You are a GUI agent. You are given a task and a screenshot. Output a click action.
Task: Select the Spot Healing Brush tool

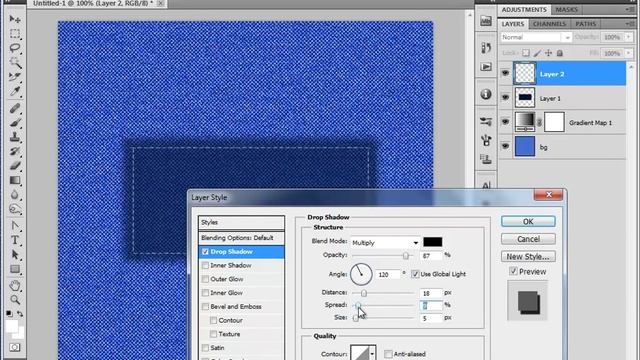(15, 108)
